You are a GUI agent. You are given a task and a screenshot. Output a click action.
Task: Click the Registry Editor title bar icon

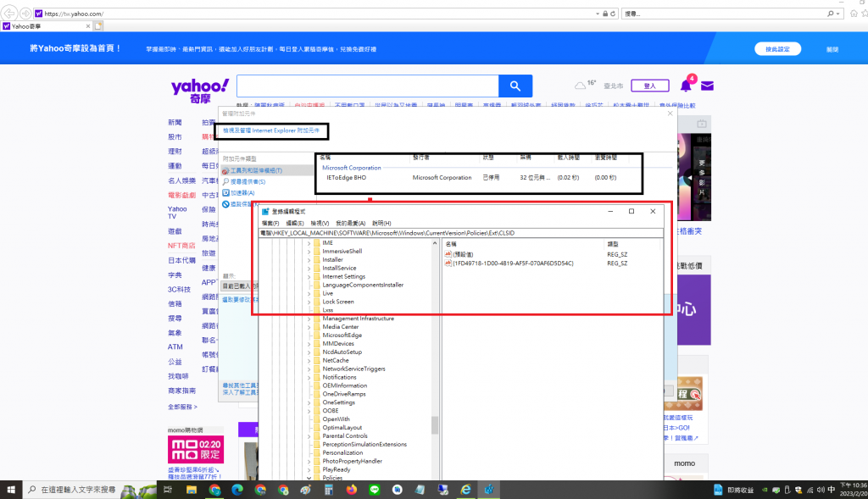pyautogui.click(x=265, y=211)
